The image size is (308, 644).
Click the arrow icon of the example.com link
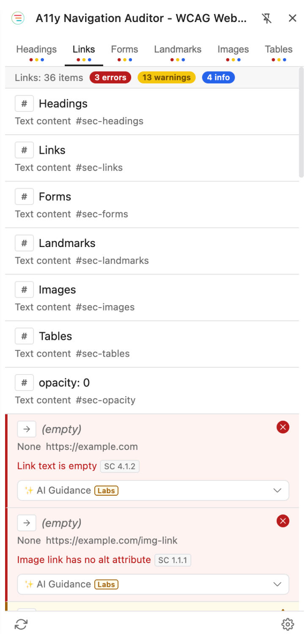[27, 429]
